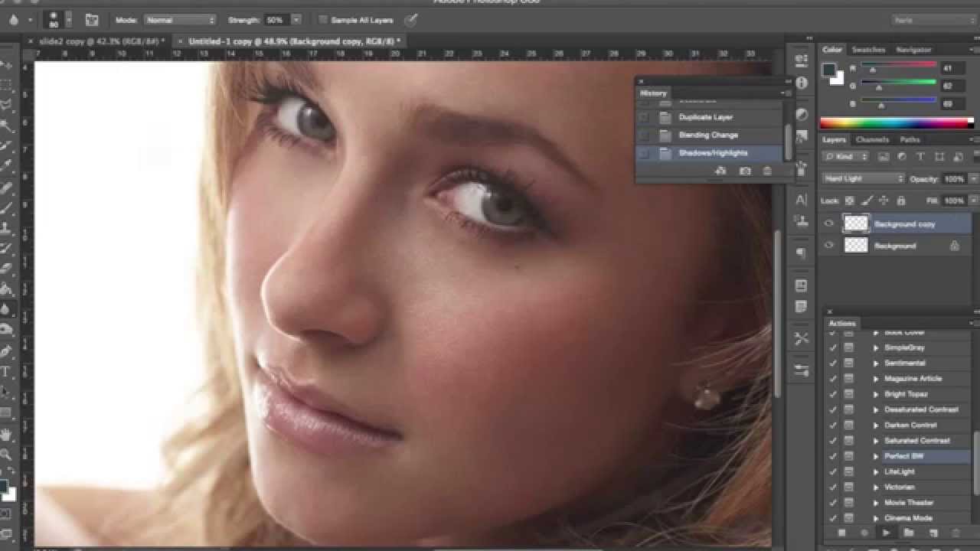
Task: Toggle filter for type layers icon
Action: point(920,157)
